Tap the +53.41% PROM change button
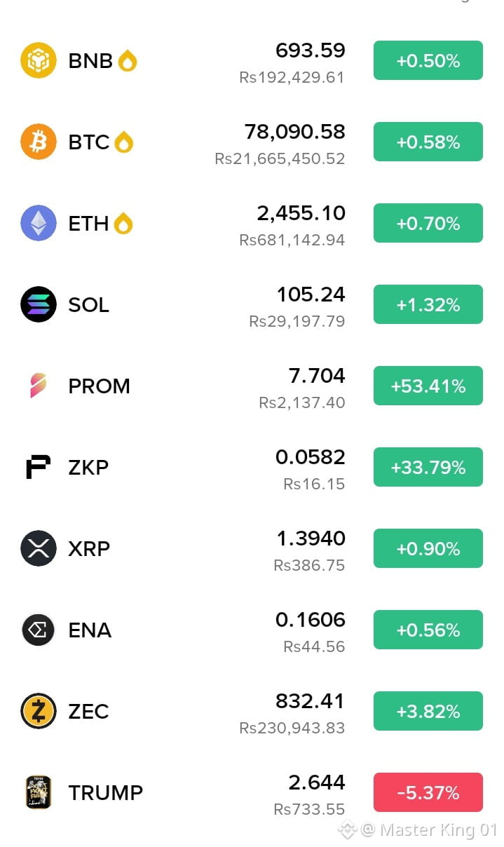Viewport: 504px width, 847px height. pos(428,386)
